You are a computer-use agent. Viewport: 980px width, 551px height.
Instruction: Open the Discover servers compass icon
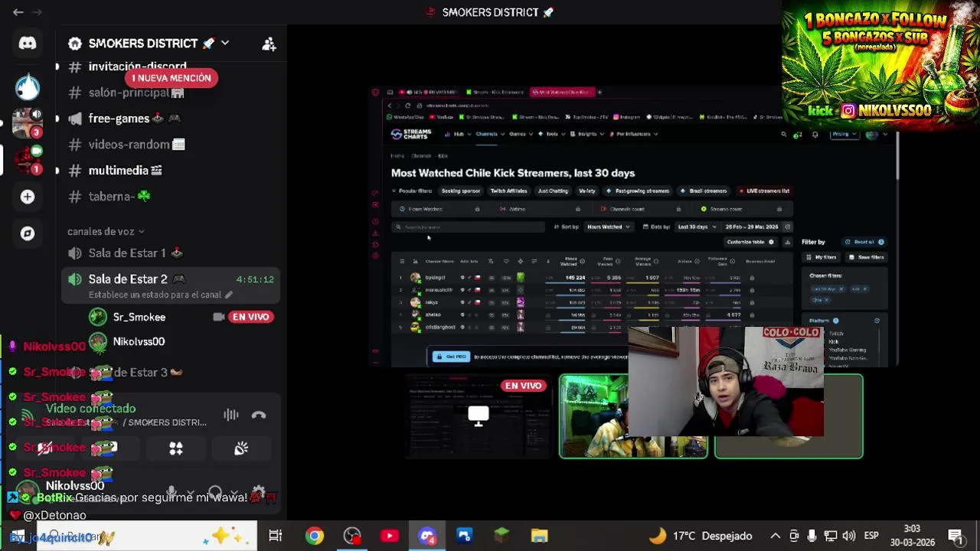coord(28,233)
